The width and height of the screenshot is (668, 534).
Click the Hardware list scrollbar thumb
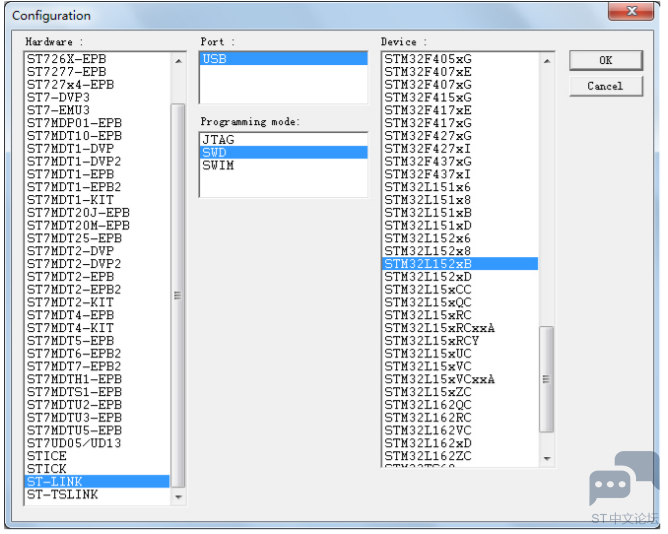178,295
